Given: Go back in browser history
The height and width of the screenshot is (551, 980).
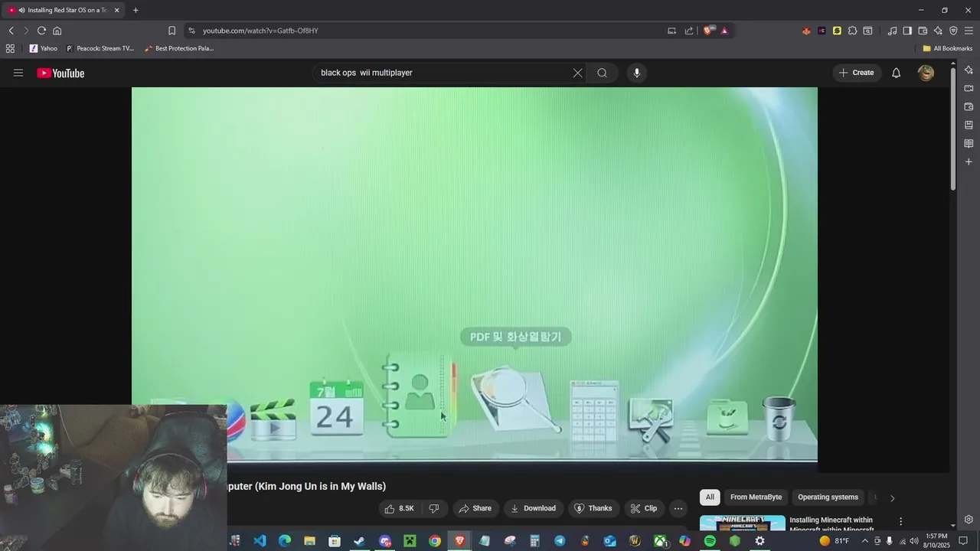Looking at the screenshot, I should point(11,31).
